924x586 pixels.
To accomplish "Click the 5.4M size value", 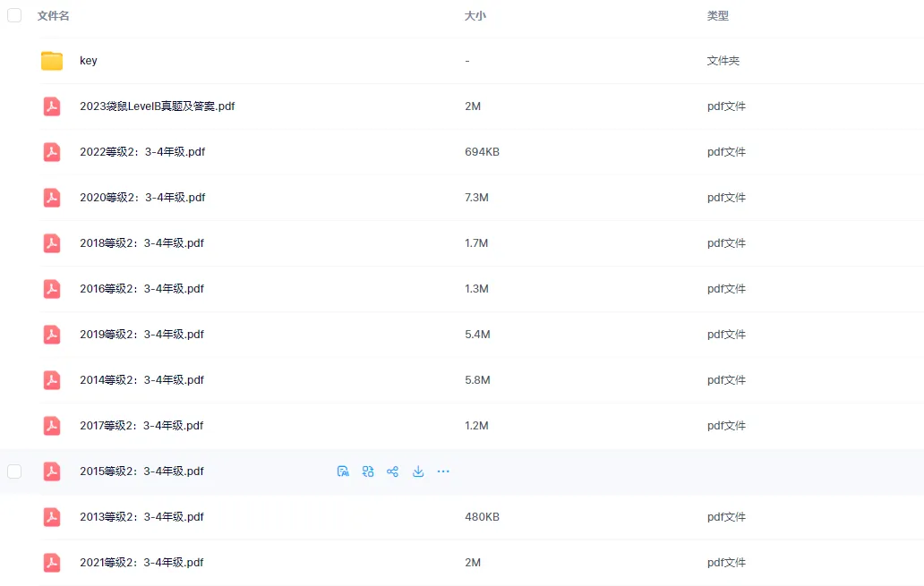I will [477, 335].
